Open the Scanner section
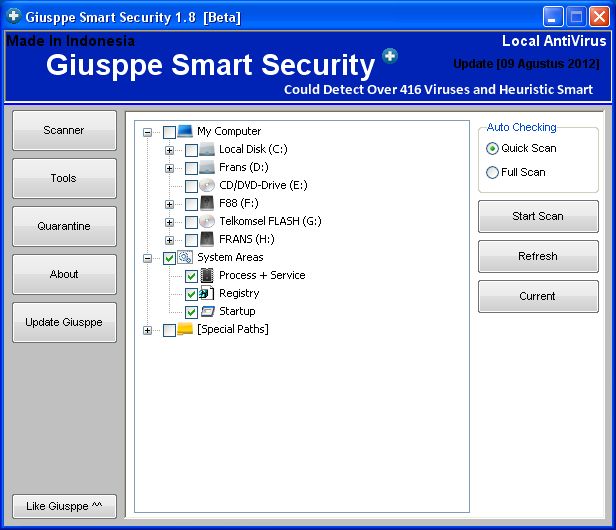616x530 pixels. [64, 130]
